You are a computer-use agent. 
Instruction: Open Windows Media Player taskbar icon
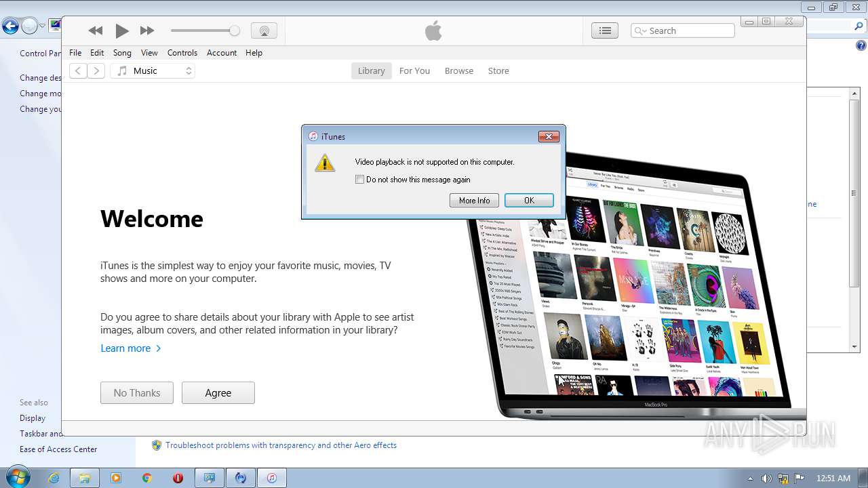tap(115, 478)
